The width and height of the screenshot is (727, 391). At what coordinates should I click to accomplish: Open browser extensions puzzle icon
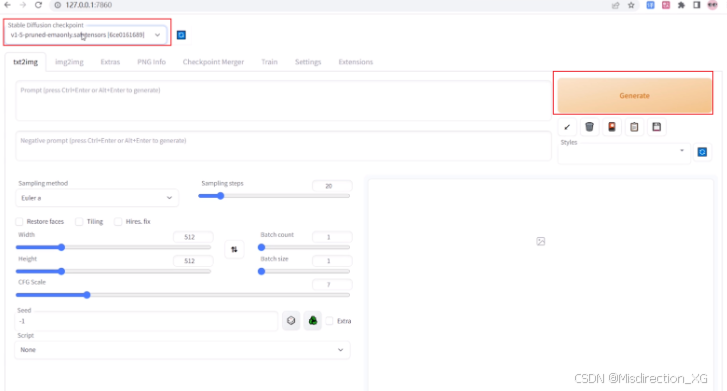click(681, 5)
